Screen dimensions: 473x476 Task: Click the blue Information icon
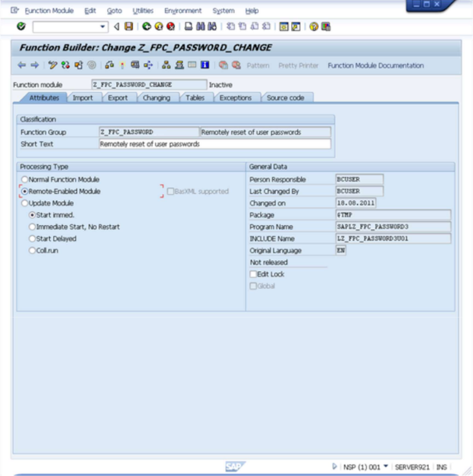[205, 66]
